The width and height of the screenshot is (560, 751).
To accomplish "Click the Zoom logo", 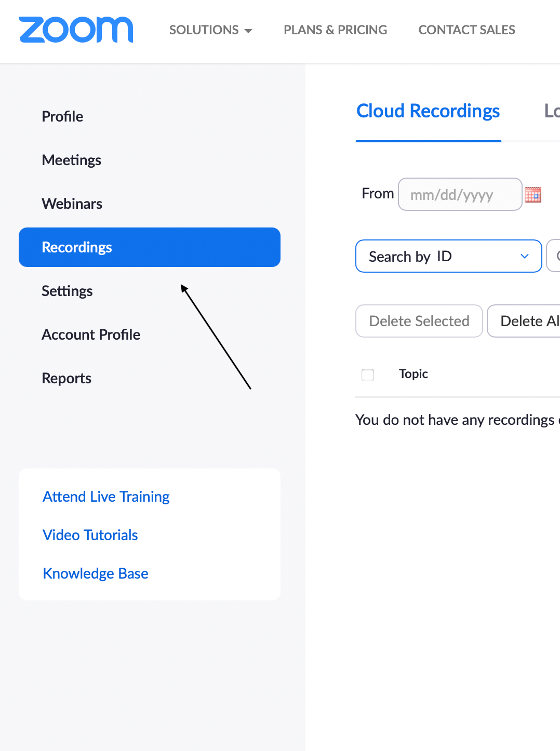I will coord(76,30).
